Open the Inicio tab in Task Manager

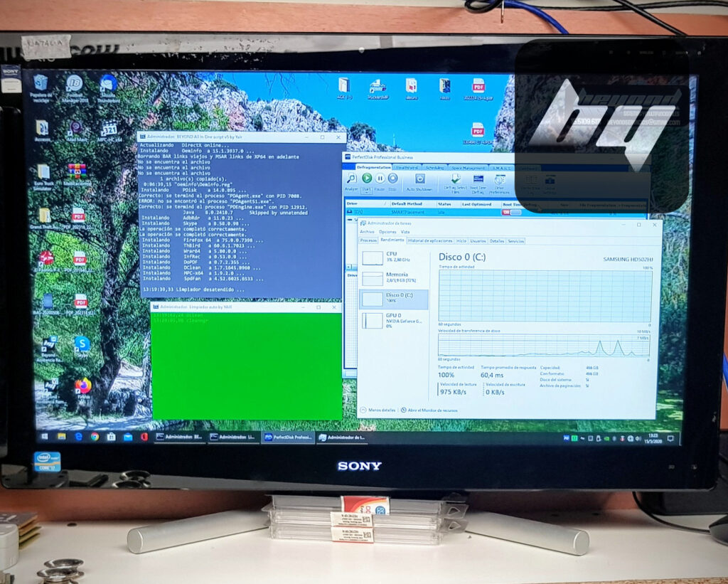pyautogui.click(x=461, y=240)
